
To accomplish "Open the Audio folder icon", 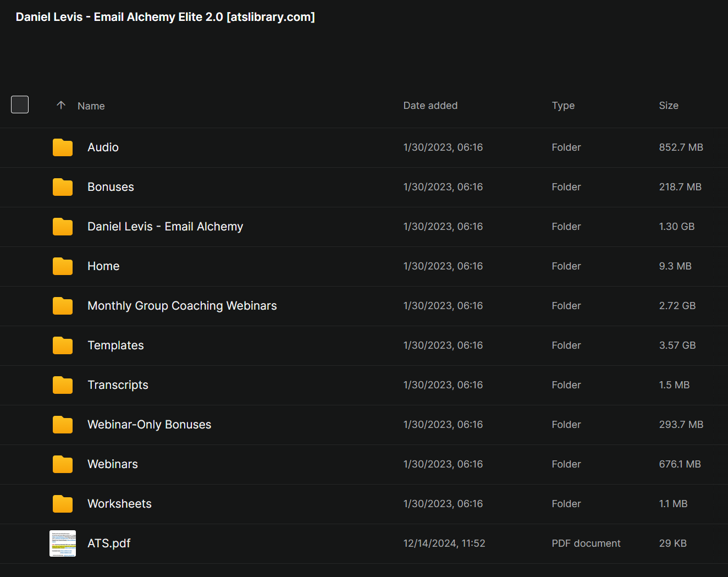I will pyautogui.click(x=63, y=147).
